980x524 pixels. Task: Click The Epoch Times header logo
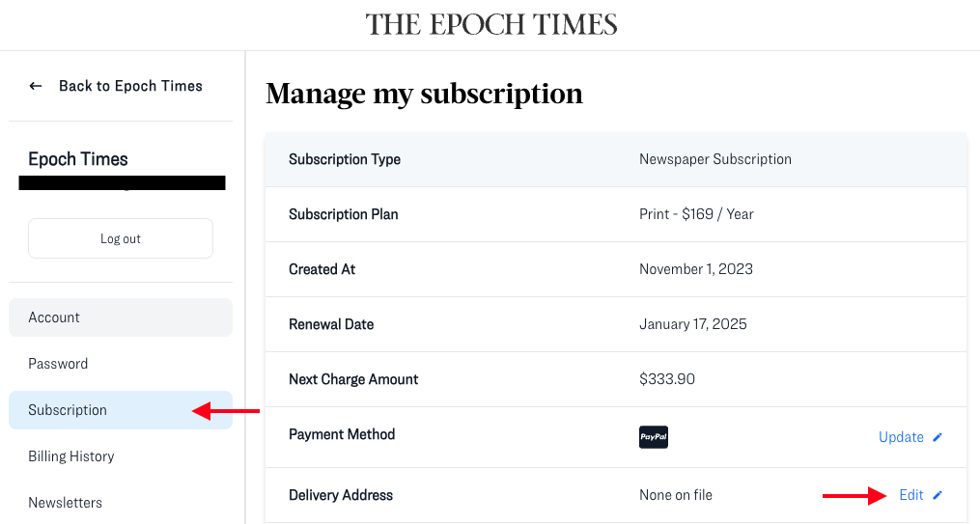[x=490, y=25]
